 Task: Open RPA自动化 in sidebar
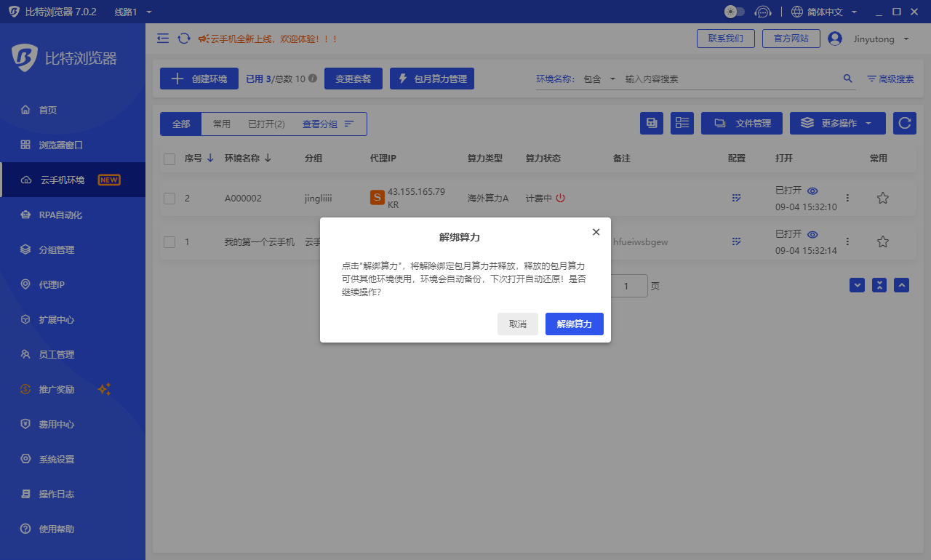click(x=73, y=215)
